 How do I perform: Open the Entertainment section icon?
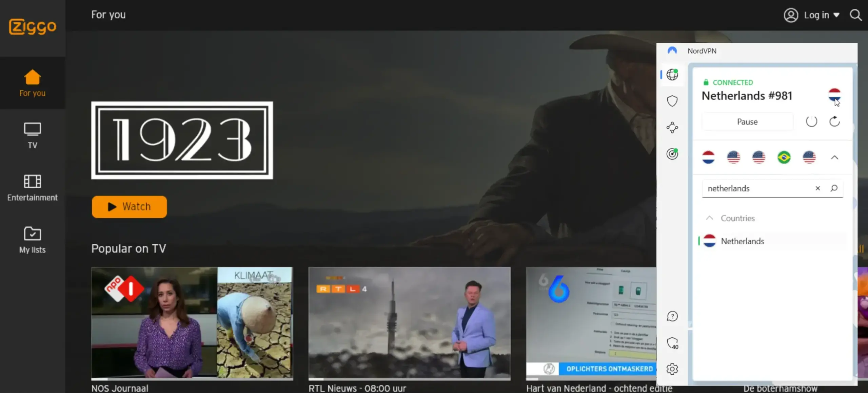click(32, 181)
